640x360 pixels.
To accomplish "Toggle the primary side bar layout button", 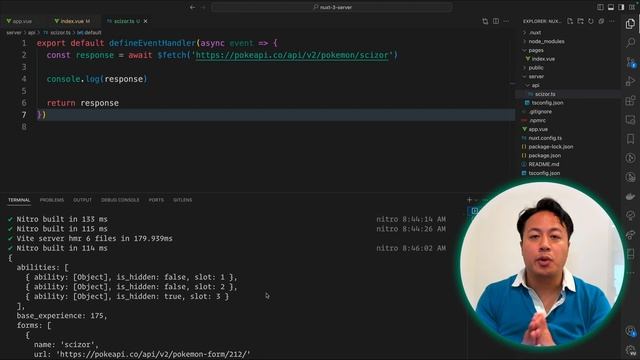I will click(600, 7).
